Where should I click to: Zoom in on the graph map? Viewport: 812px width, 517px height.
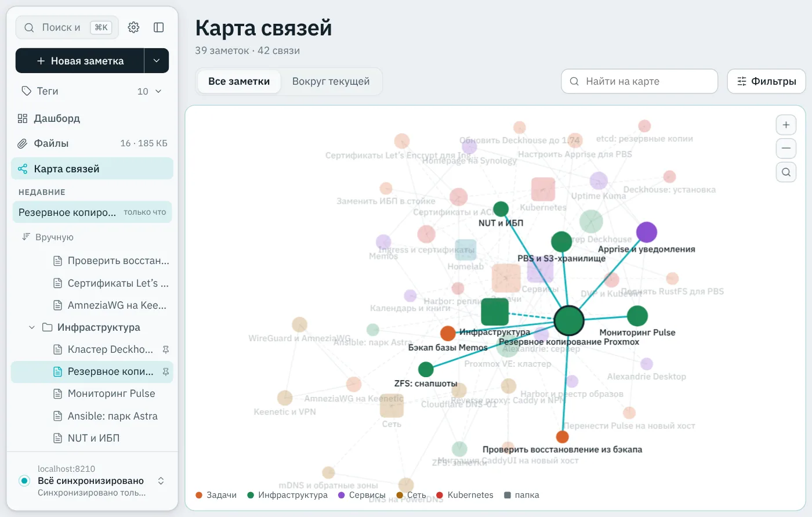[786, 125]
